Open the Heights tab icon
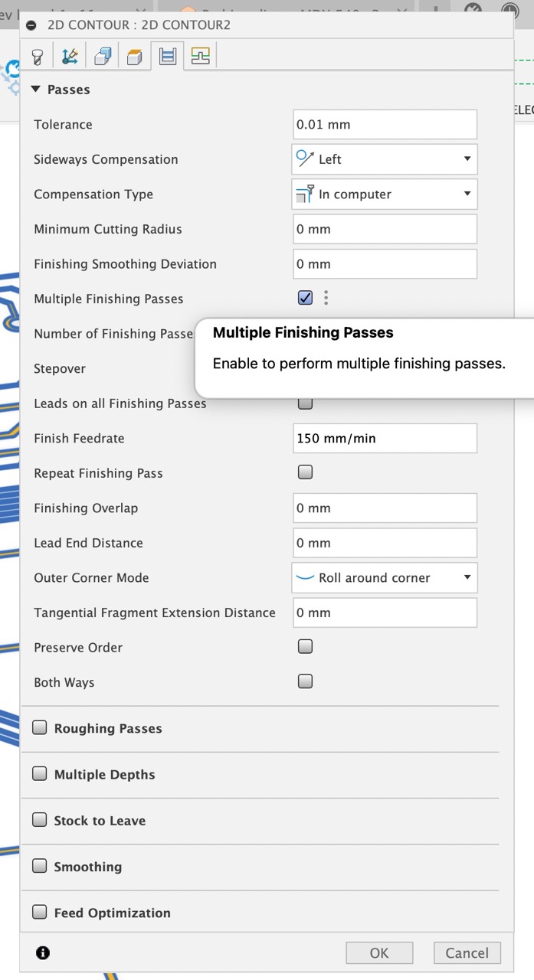The image size is (534, 980). 103,56
